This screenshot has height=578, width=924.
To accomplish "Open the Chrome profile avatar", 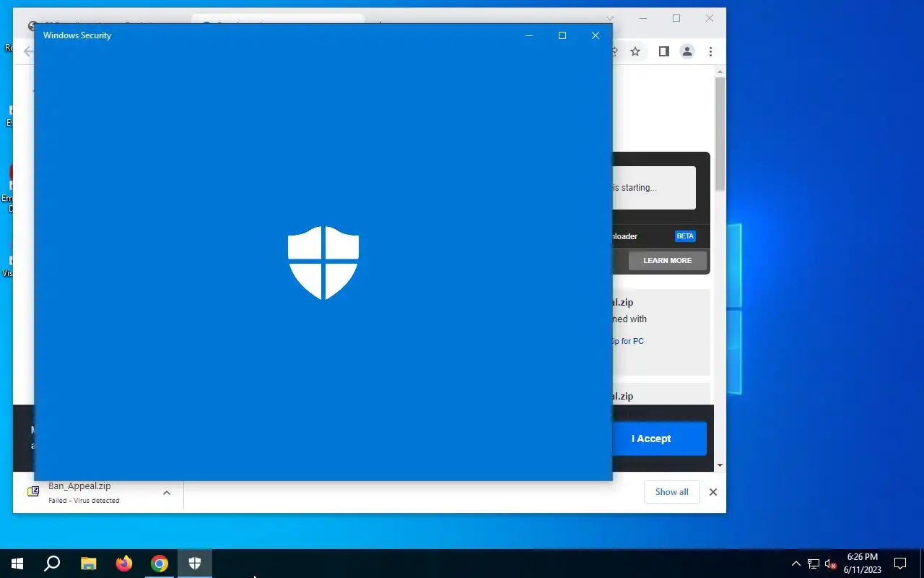I will (687, 51).
